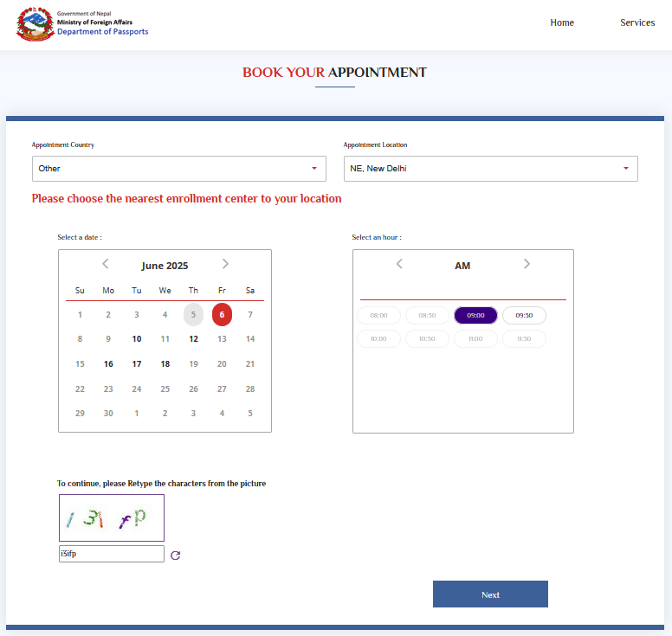Switch to previous hour period from AM
The height and width of the screenshot is (636, 672).
(399, 264)
